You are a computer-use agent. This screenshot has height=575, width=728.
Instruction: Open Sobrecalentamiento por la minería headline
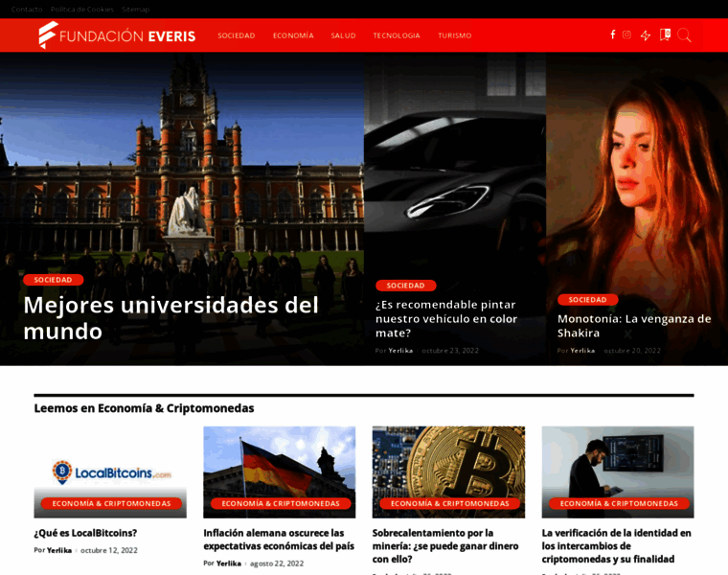tap(445, 545)
